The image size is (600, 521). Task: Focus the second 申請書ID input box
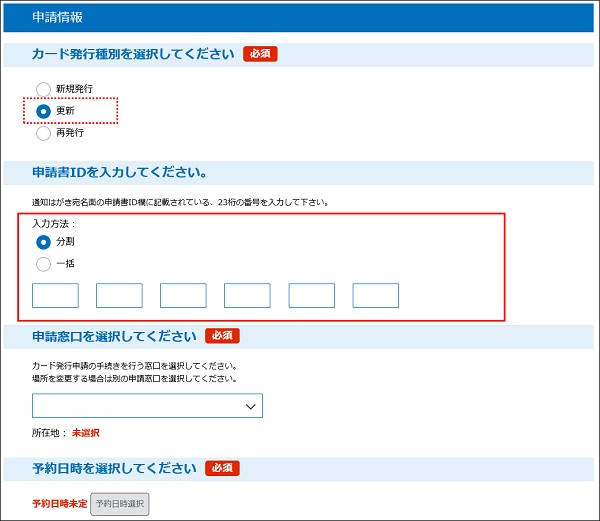coord(119,295)
